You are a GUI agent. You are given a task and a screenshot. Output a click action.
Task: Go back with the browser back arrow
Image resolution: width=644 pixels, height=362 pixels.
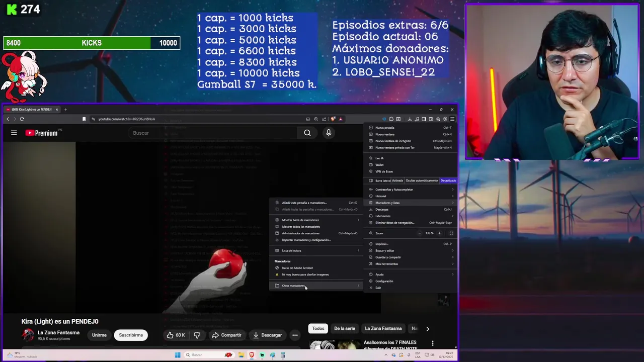pos(8,119)
